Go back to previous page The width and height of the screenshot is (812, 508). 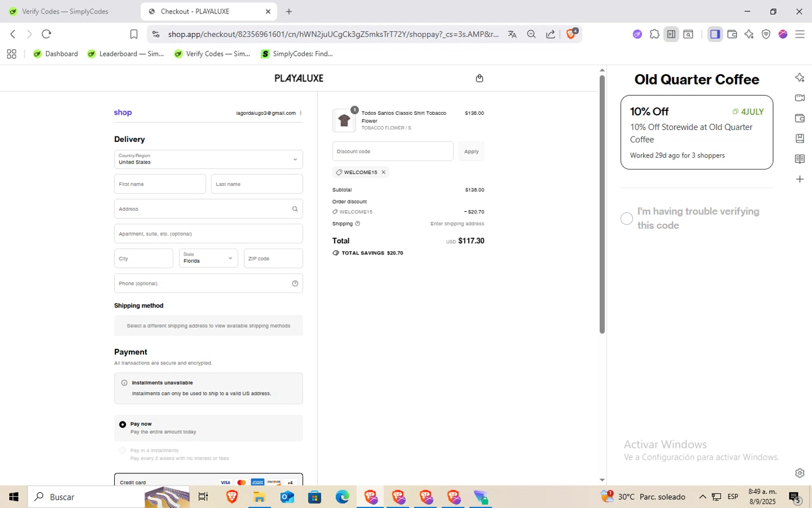pyautogui.click(x=13, y=34)
